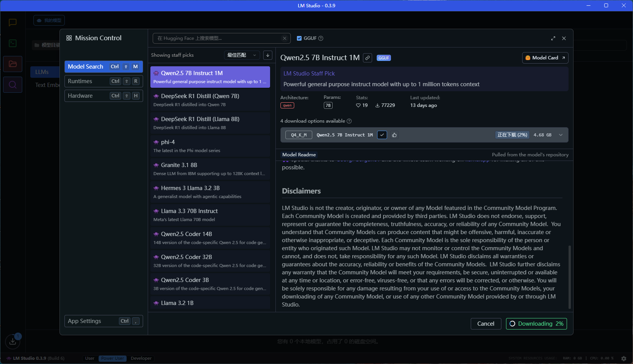
Task: Expand the Q4_K_M download option chevron
Action: coord(560,135)
